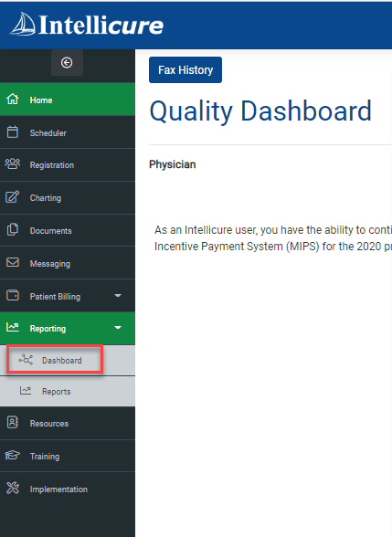Image resolution: width=392 pixels, height=537 pixels.
Task: Click the Messaging envelope icon
Action: (13, 263)
